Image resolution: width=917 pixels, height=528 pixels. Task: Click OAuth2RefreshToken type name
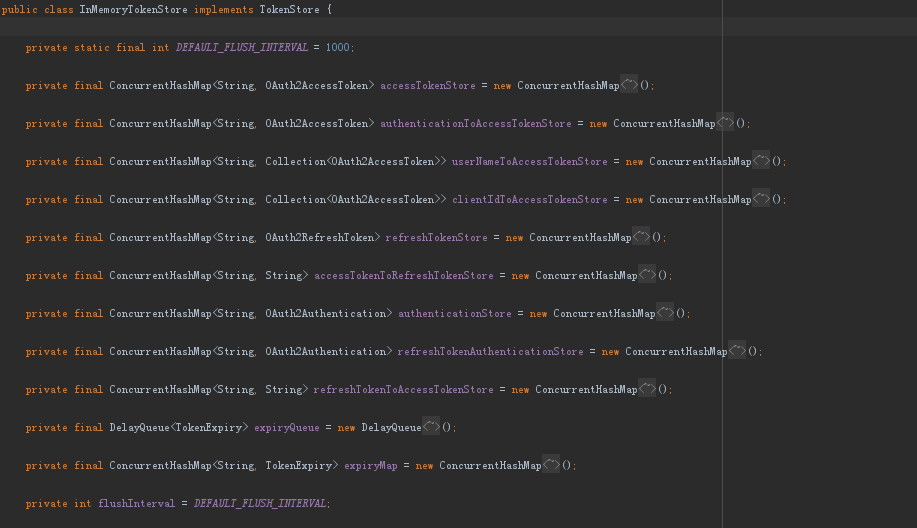[x=320, y=237]
